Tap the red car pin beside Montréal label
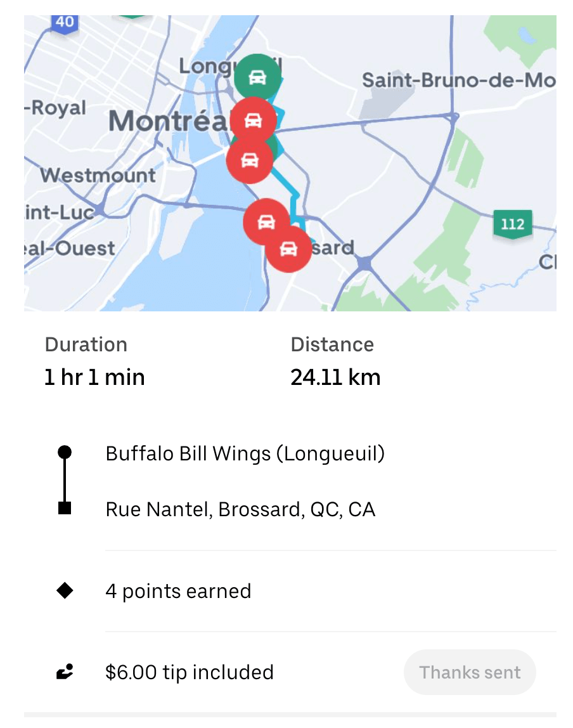Image resolution: width=573 pixels, height=728 pixels. click(x=253, y=119)
